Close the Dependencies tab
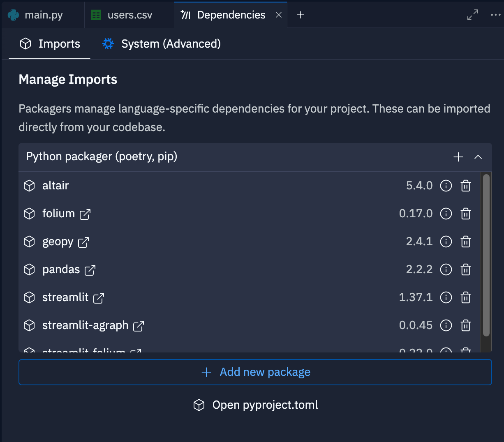Screen dimensions: 504x442 pyautogui.click(x=279, y=14)
